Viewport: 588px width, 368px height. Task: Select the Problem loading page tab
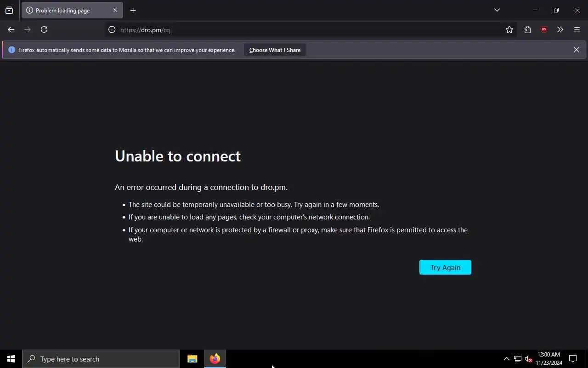pos(72,10)
